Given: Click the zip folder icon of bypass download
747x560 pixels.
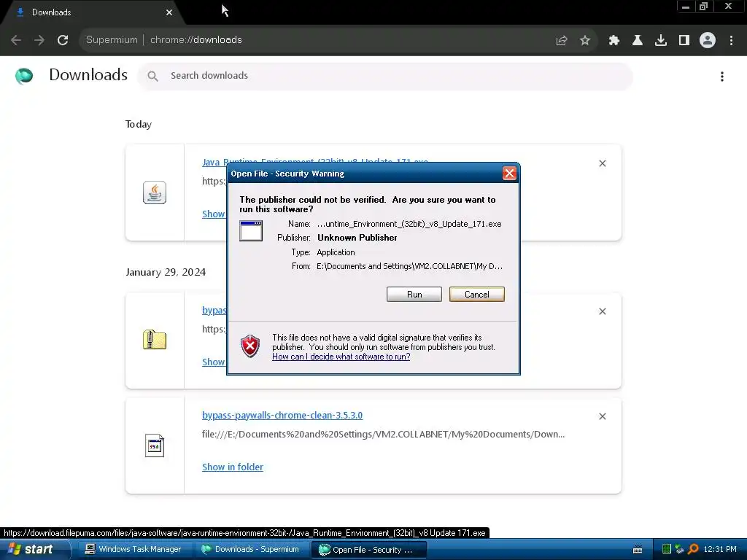Looking at the screenshot, I should tap(155, 340).
